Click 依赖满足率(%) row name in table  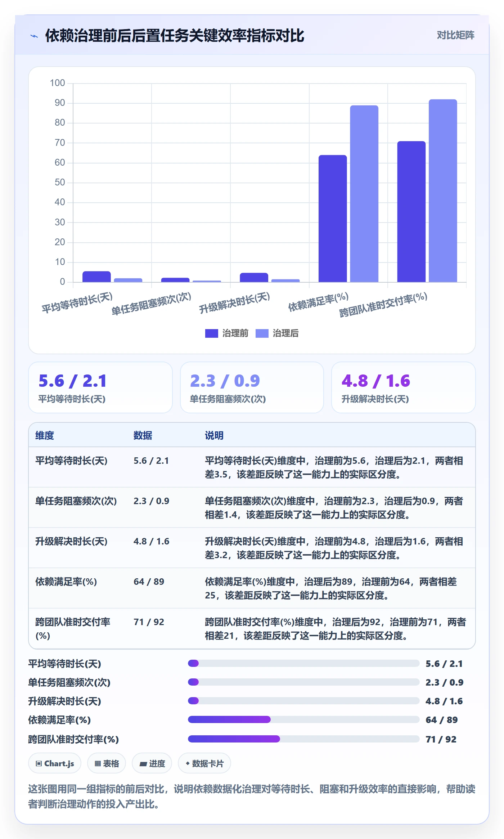click(x=66, y=582)
